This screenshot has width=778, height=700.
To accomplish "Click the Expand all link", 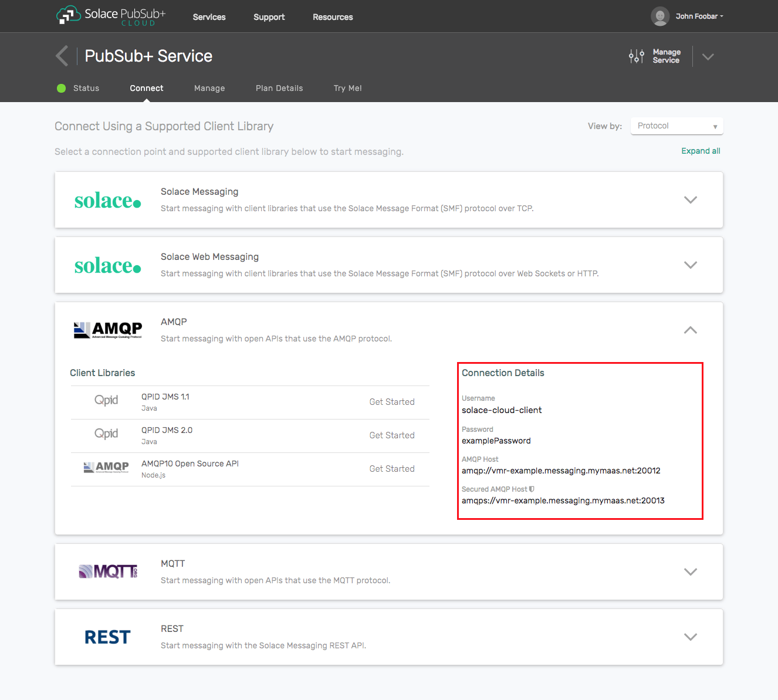I will 701,151.
